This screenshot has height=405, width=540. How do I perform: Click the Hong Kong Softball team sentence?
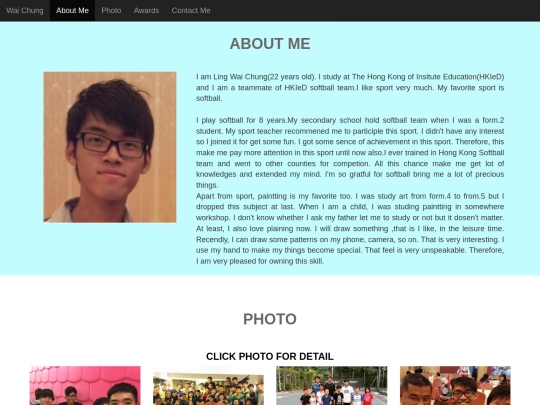coord(350,158)
